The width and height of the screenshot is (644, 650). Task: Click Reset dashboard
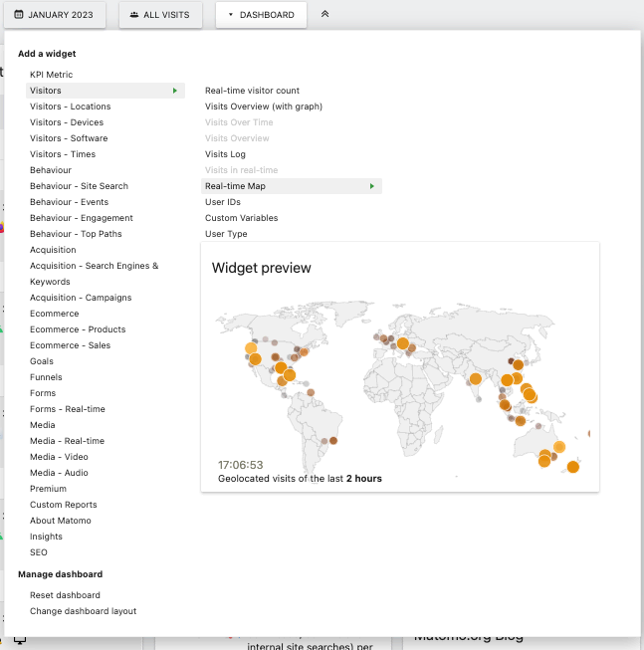65,595
